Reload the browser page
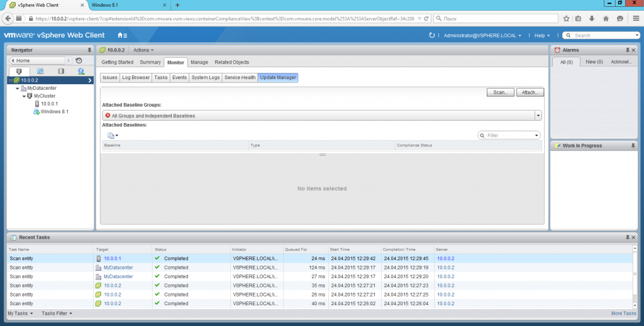Viewport: 644px width, 326px height. click(x=426, y=18)
